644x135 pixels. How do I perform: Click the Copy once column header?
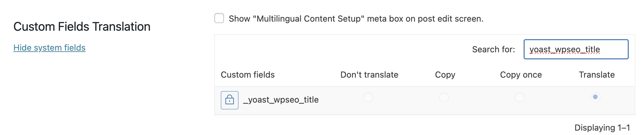(x=521, y=75)
